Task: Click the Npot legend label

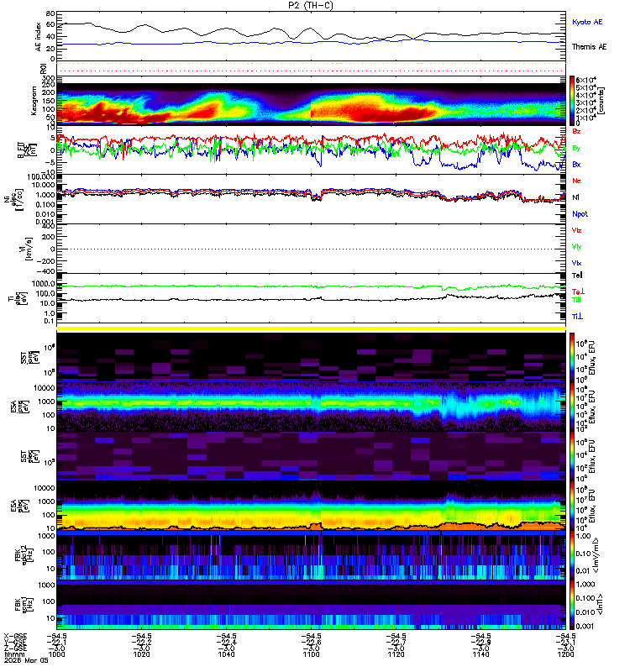Action: coord(580,214)
